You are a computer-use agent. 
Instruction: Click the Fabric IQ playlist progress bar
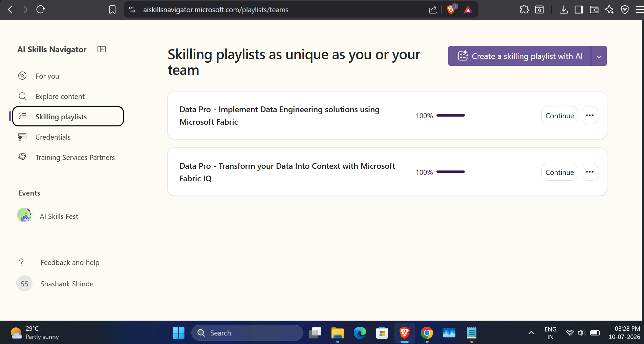coord(451,172)
